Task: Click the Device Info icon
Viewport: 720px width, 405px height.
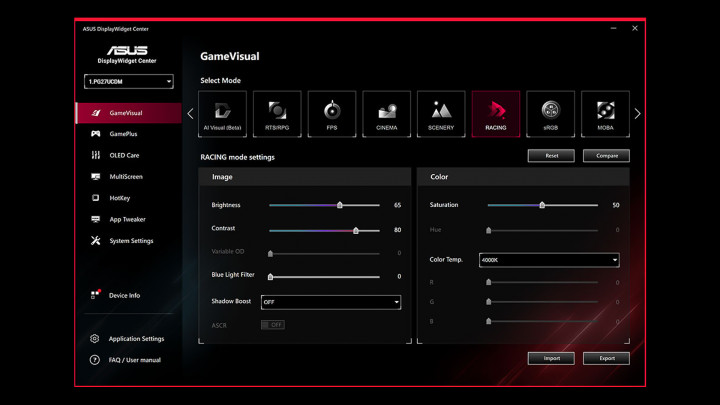Action: pyautogui.click(x=95, y=295)
